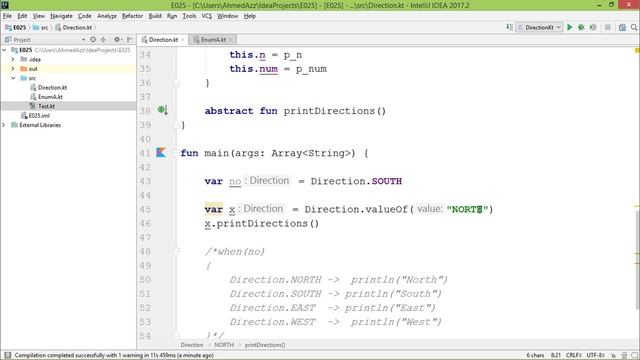Click the yellow warning marker atop the scrollbar stripe
The image size is (640, 360).
tap(637, 50)
